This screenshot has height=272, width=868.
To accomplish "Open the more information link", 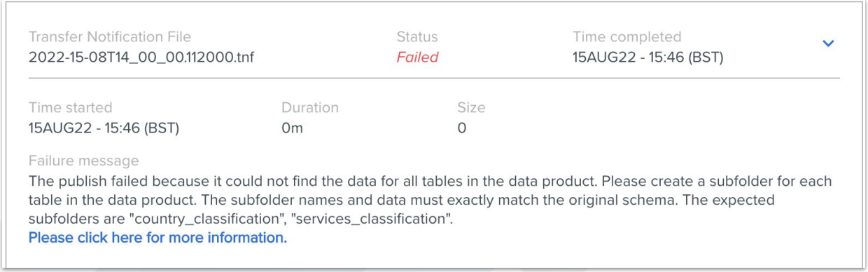I will click(157, 238).
